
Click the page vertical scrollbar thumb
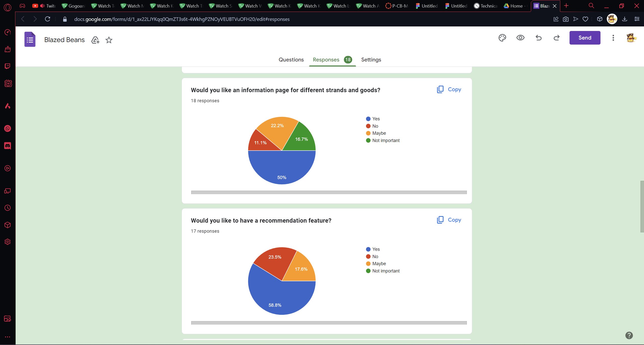pyautogui.click(x=642, y=206)
